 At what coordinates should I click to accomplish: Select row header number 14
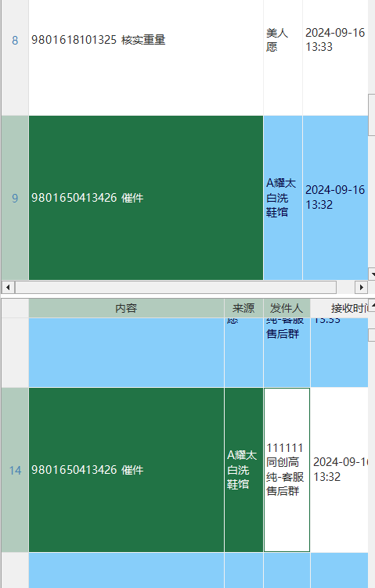tap(15, 470)
